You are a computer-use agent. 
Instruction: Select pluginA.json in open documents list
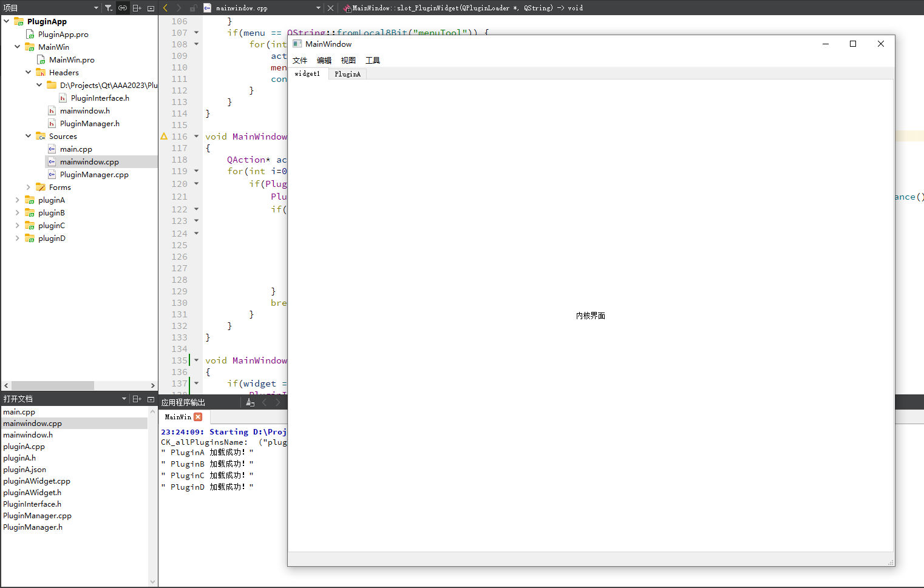click(25, 469)
